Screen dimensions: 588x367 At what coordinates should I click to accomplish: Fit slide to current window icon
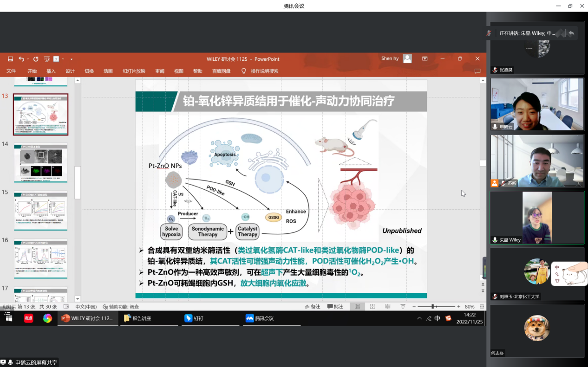tap(482, 307)
